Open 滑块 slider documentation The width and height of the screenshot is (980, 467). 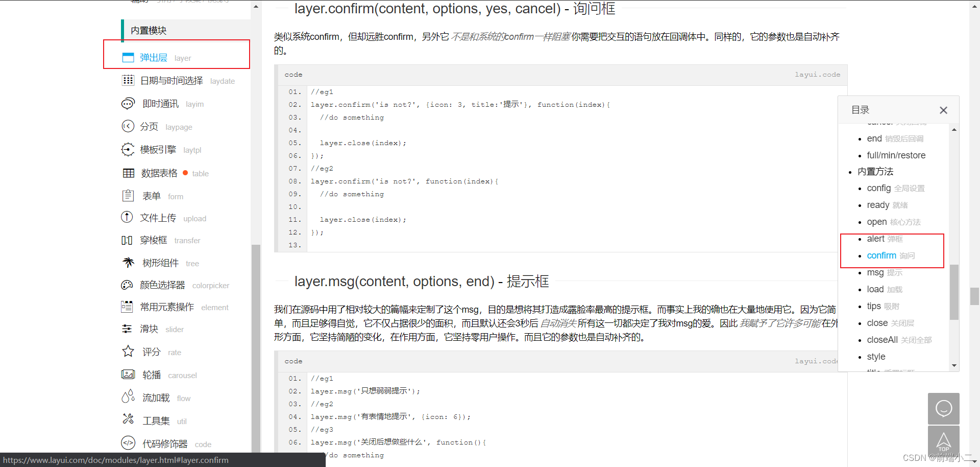(162, 329)
